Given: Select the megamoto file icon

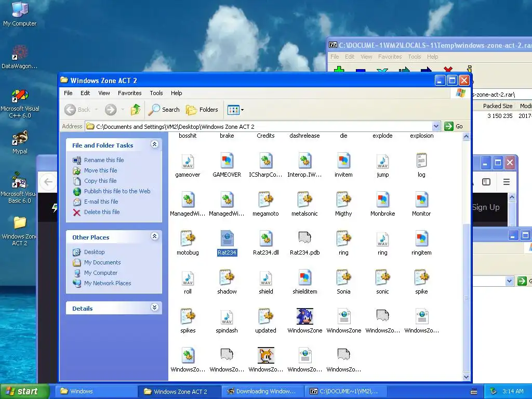Looking at the screenshot, I should (x=265, y=200).
